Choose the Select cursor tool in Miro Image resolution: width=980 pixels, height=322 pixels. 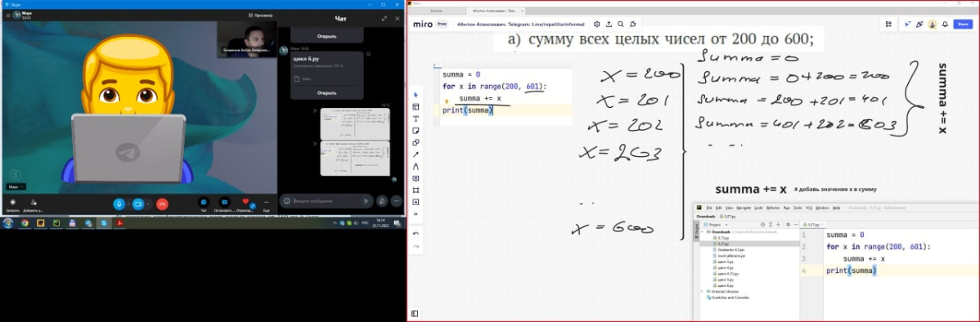point(416,95)
